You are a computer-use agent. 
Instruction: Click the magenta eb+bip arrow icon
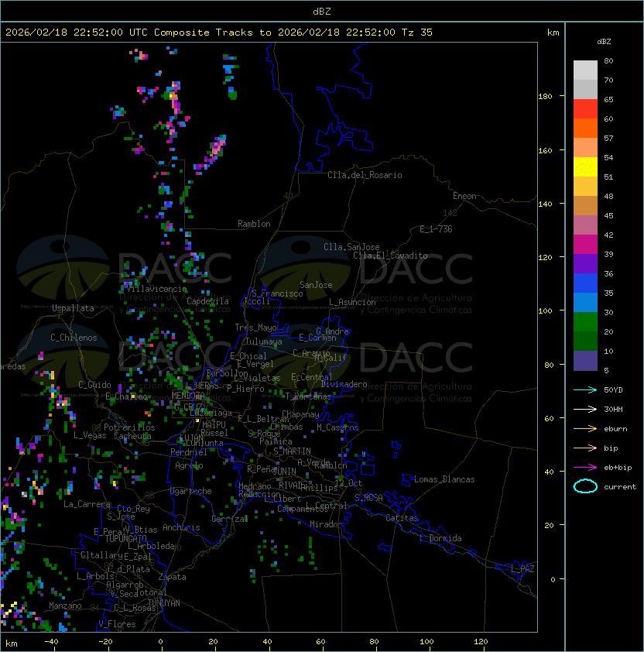[x=585, y=468]
